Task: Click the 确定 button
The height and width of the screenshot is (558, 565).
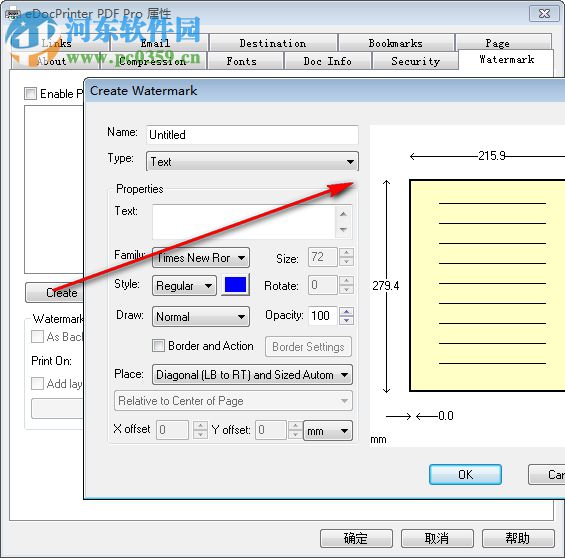Action: coord(356,538)
